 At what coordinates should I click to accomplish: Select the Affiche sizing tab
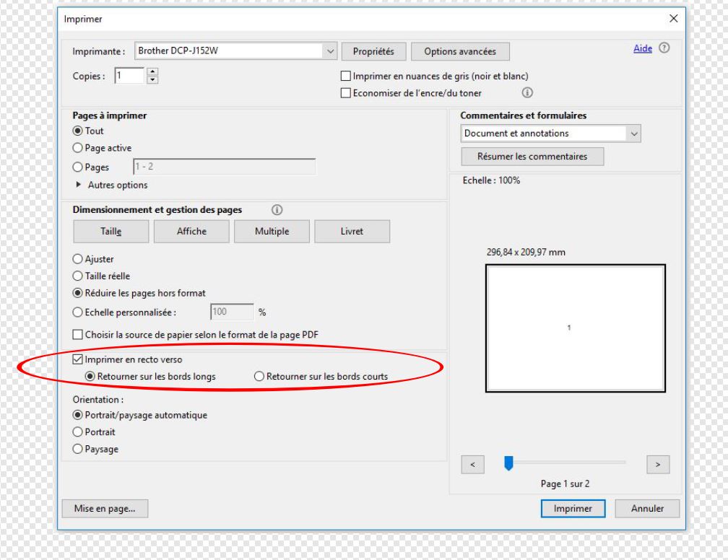[191, 231]
